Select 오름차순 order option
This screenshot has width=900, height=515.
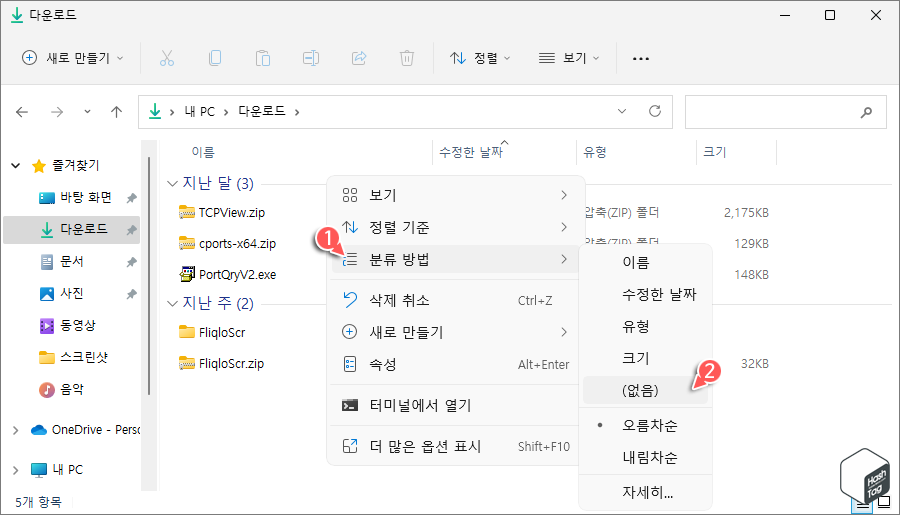coord(645,425)
